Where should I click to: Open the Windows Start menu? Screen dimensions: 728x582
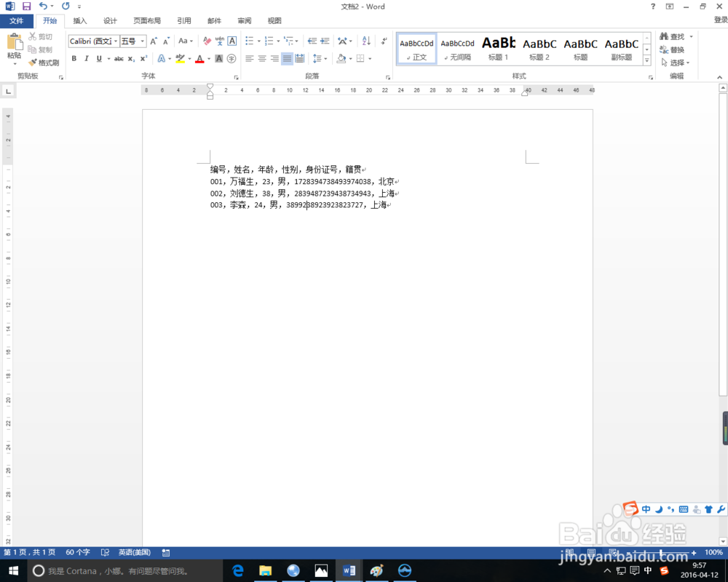[x=13, y=571]
